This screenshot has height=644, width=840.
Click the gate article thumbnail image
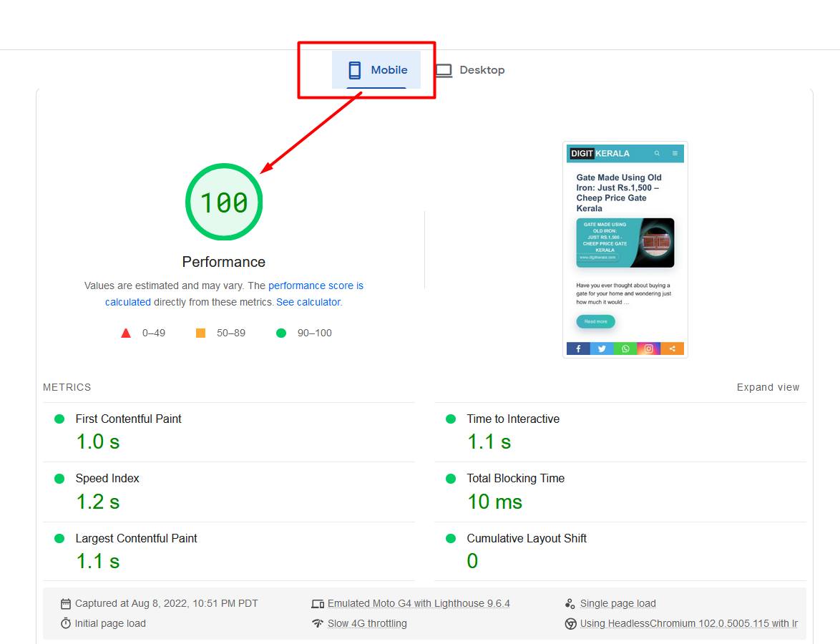[x=625, y=243]
